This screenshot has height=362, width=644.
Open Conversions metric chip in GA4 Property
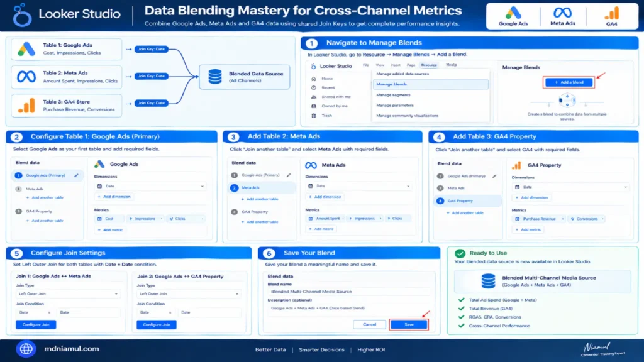click(x=587, y=219)
